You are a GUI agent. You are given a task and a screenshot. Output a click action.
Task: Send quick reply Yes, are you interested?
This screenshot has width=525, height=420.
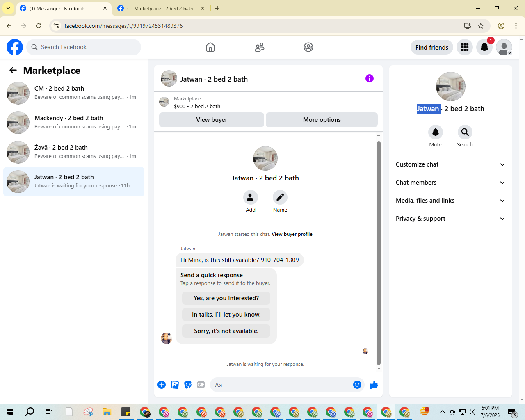click(x=226, y=298)
